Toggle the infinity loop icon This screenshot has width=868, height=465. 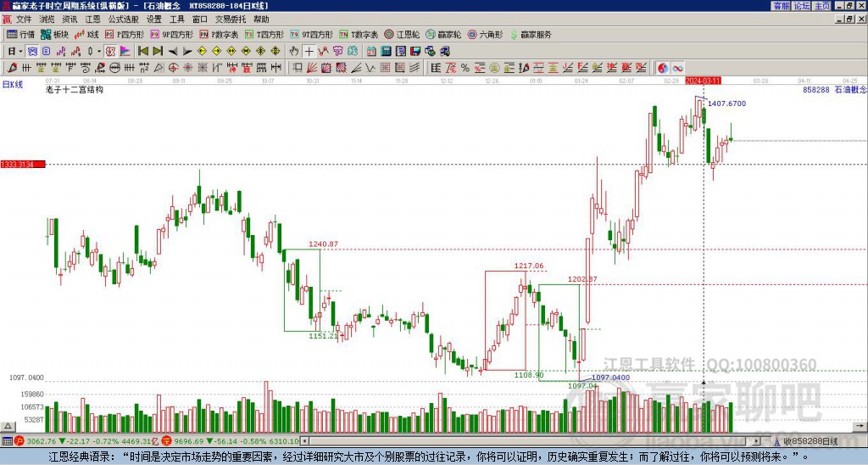tap(677, 68)
